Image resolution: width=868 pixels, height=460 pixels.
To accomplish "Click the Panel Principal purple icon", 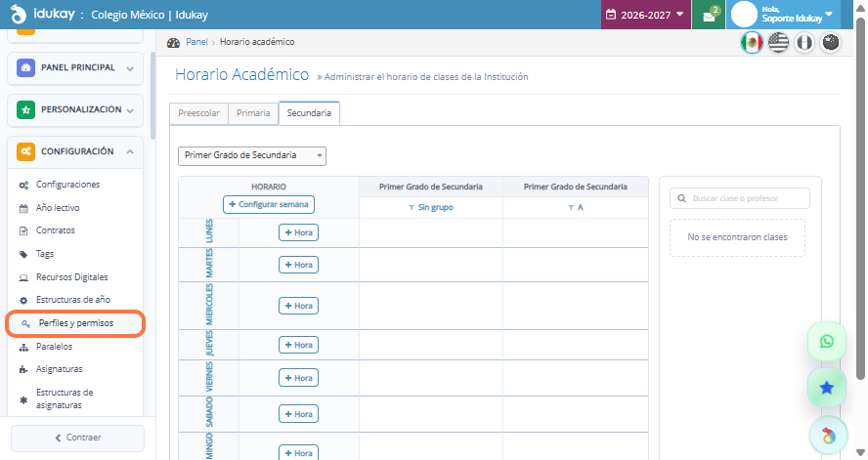I will tap(25, 67).
